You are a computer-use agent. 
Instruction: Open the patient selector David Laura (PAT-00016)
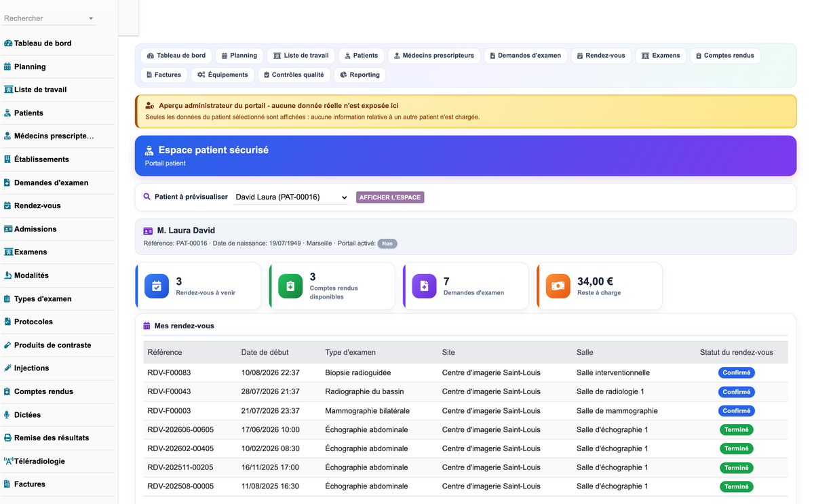[x=291, y=197]
